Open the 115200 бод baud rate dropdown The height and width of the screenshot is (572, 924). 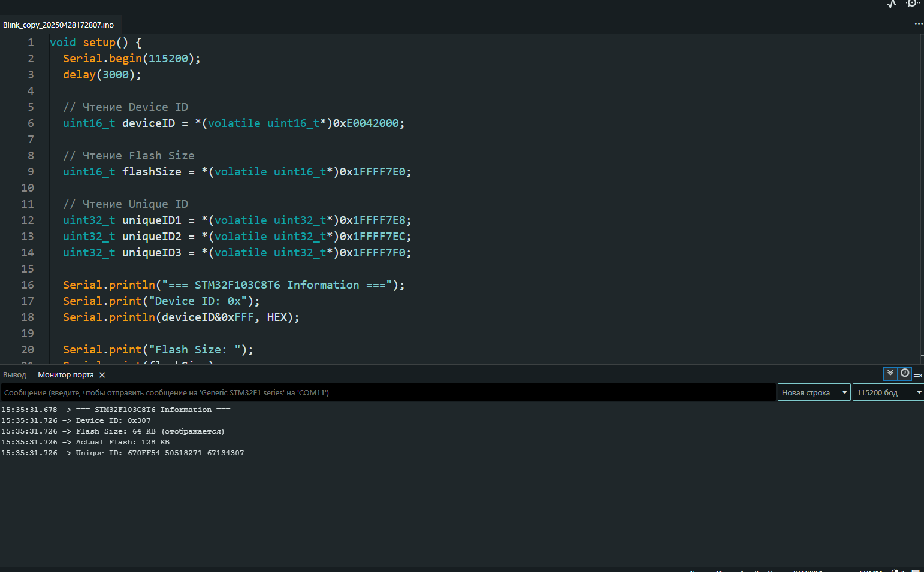click(x=888, y=392)
